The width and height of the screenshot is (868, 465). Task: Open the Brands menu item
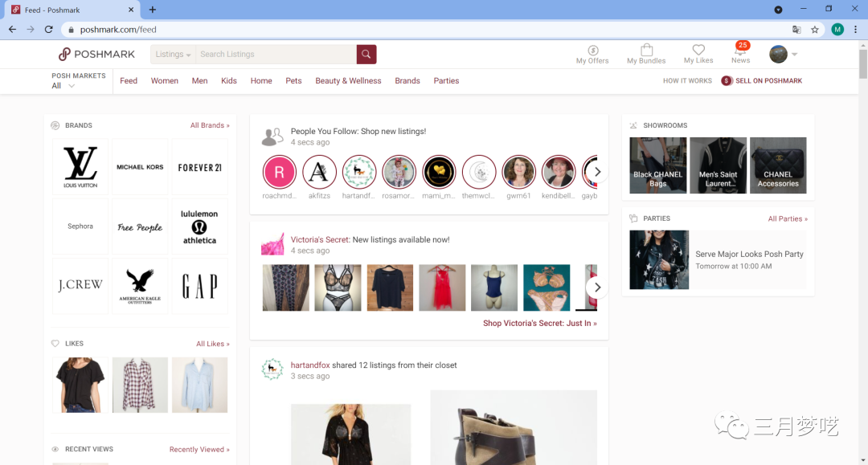[407, 81]
